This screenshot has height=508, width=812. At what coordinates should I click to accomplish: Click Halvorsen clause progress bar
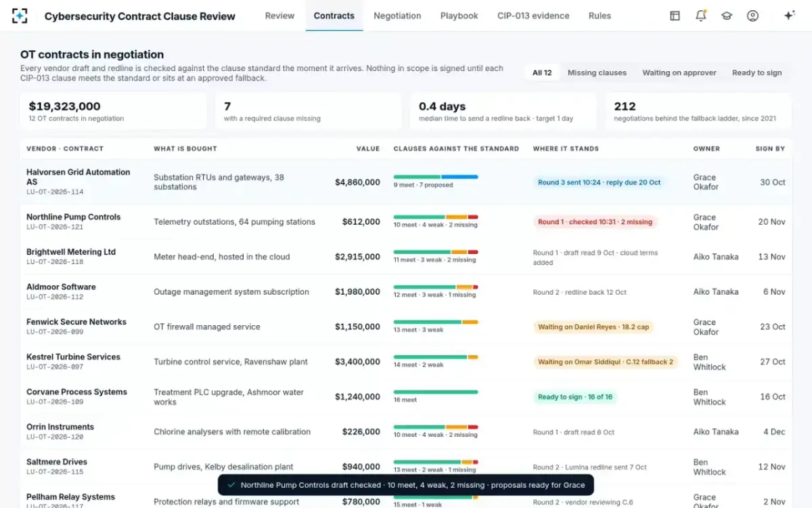(x=436, y=177)
